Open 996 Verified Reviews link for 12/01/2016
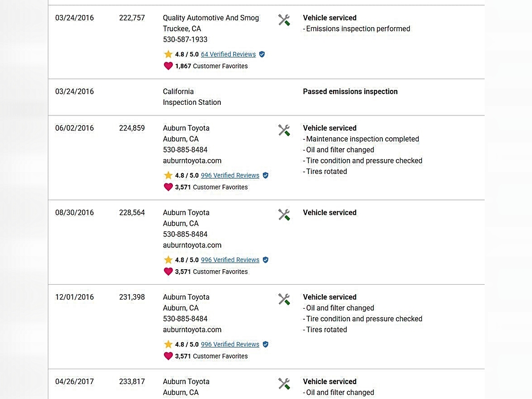This screenshot has height=399, width=532. click(230, 345)
